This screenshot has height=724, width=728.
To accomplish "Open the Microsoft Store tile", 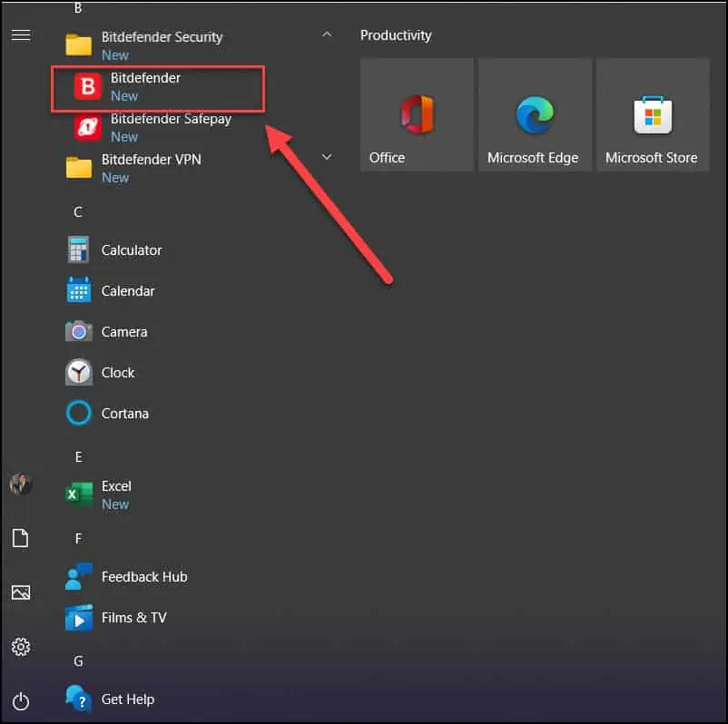I will tap(654, 114).
